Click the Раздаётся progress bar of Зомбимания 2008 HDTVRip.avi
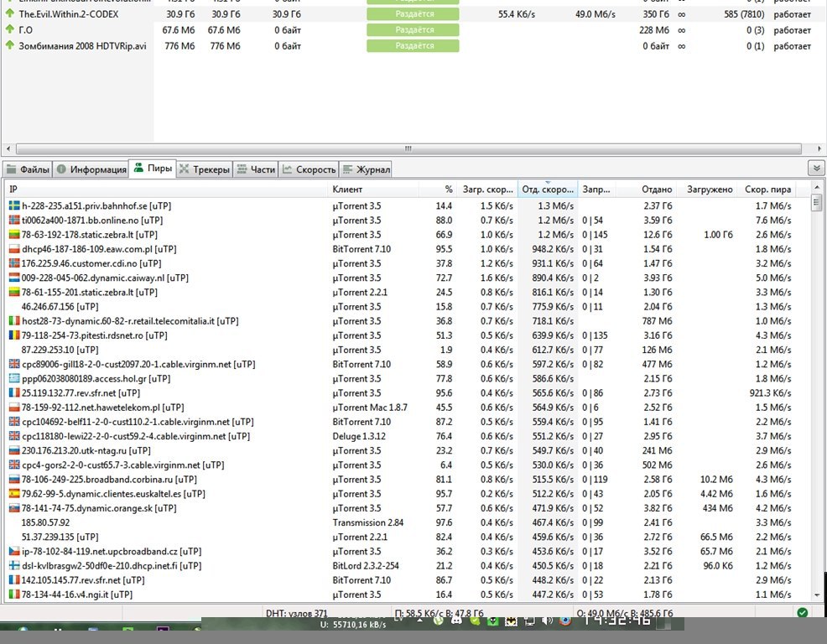827x644 pixels. 413,45
